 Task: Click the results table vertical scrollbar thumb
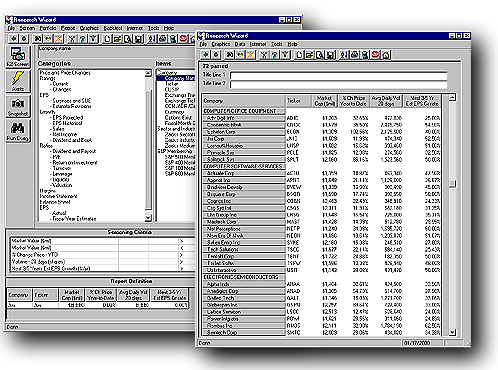click(452, 184)
